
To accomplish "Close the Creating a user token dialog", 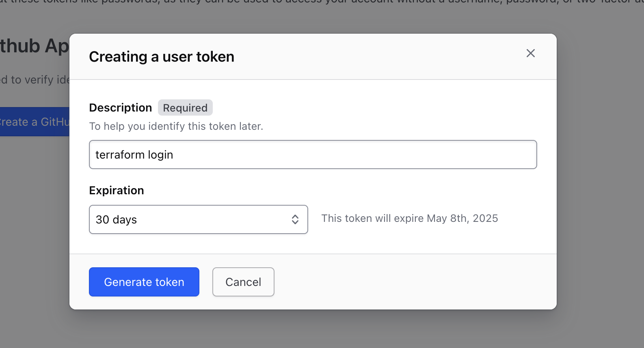I will coord(530,53).
